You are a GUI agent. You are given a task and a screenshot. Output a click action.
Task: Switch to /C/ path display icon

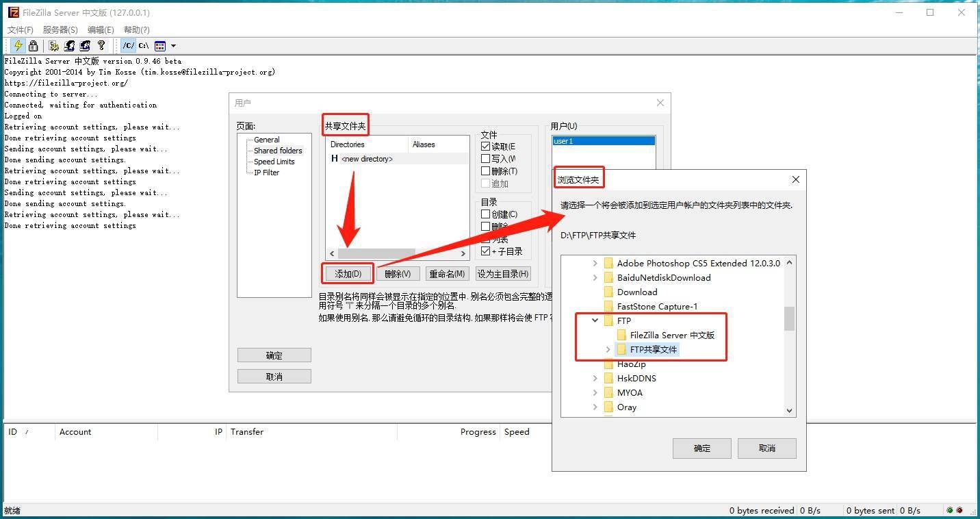tap(128, 46)
